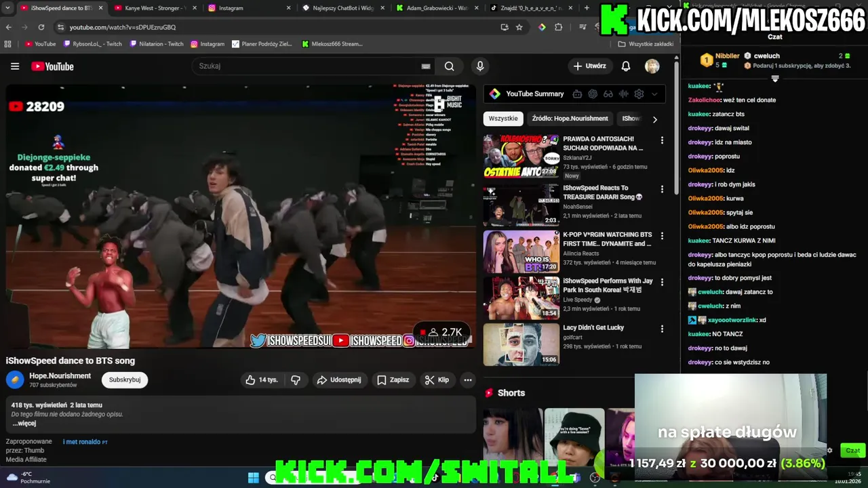The height and width of the screenshot is (488, 868).
Task: Open the account avatar menu
Action: coord(652,66)
